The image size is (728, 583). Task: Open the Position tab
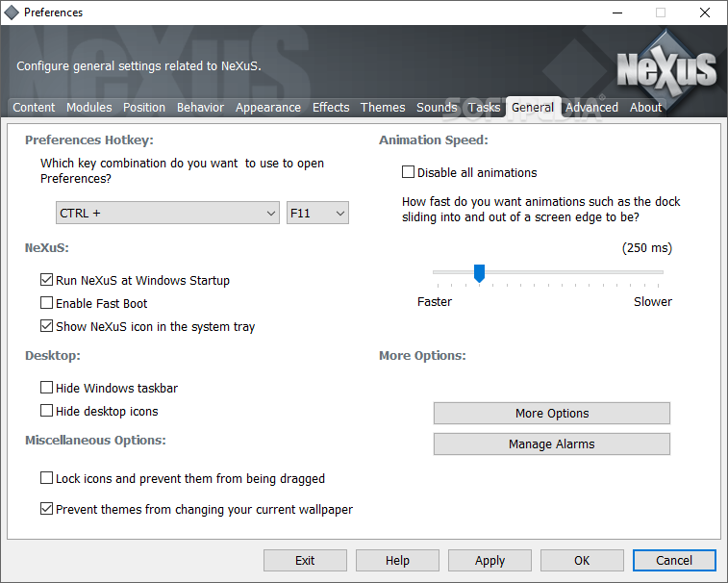pyautogui.click(x=144, y=108)
